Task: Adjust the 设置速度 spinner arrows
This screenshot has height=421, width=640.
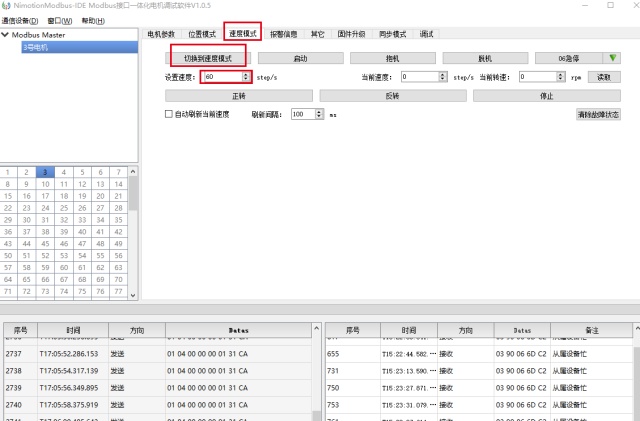Action: point(245,77)
